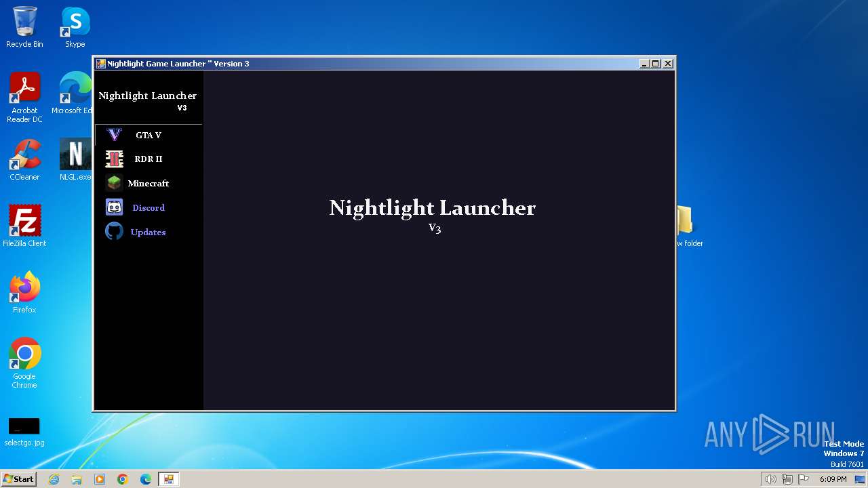This screenshot has width=868, height=488.
Task: Select Minecraft label in sidebar
Action: 149,184
